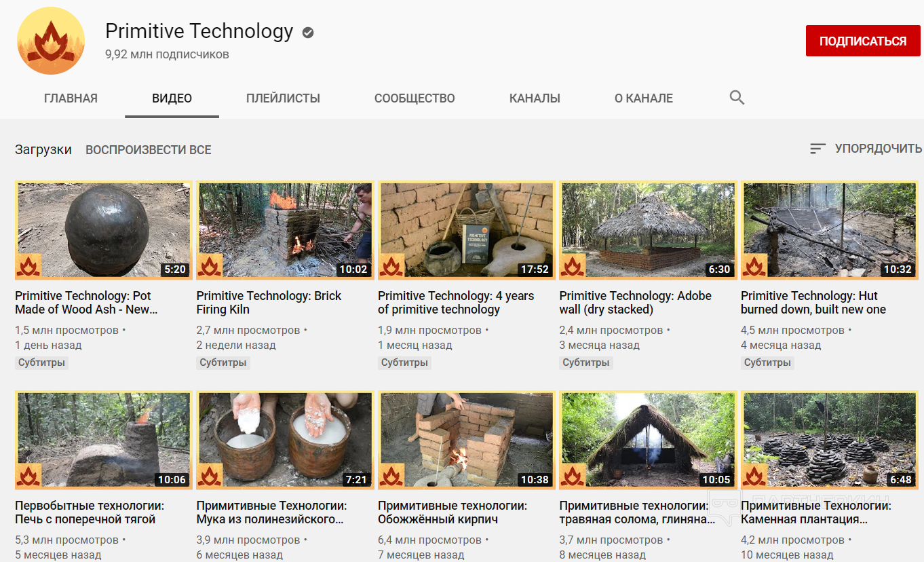924x562 pixels.
Task: Play the grass thatch hut thumbnail, 10:05
Action: tap(648, 441)
